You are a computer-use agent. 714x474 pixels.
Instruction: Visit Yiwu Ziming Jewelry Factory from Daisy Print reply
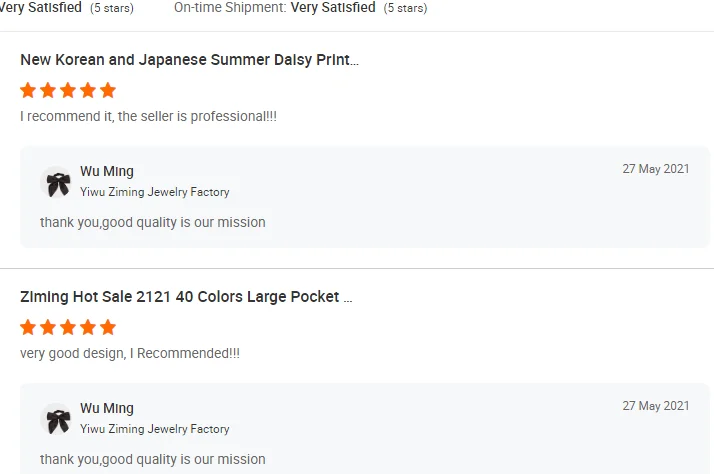pos(155,192)
